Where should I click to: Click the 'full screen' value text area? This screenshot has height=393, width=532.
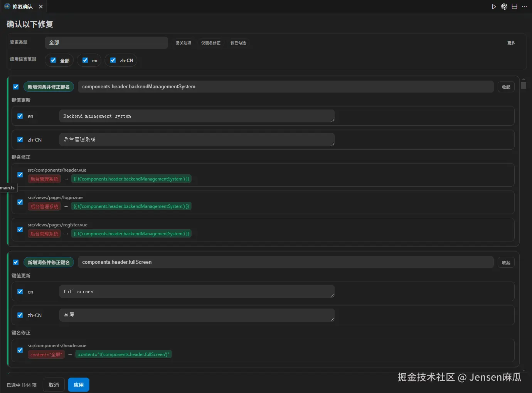tap(197, 292)
